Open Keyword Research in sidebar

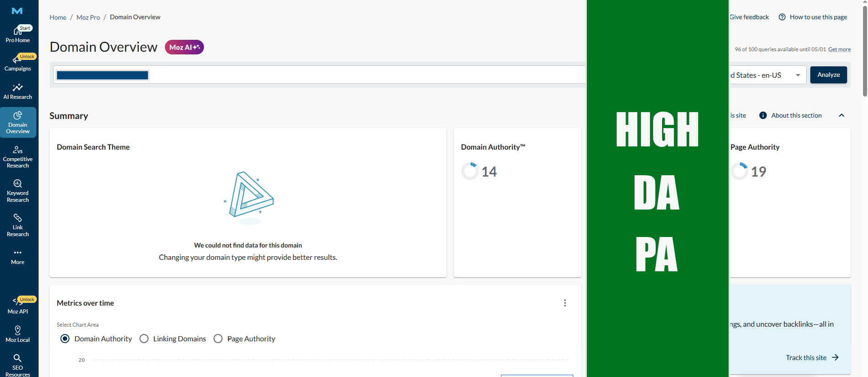pos(18,191)
